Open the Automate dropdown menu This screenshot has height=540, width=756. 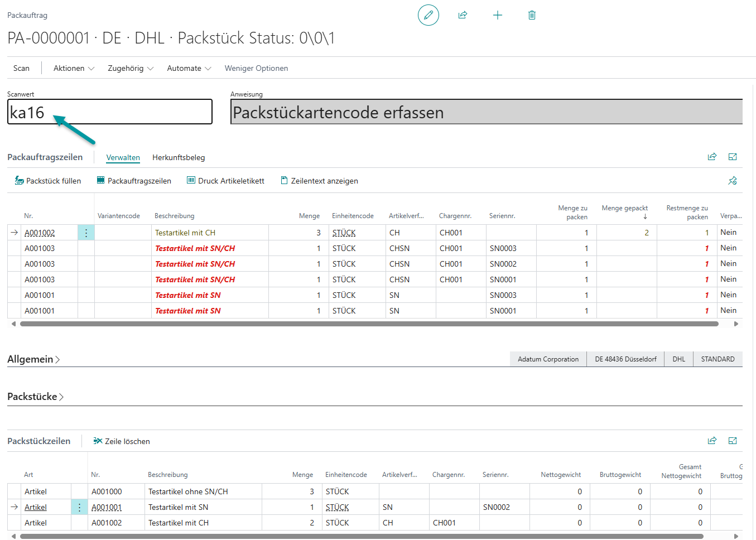(x=189, y=68)
